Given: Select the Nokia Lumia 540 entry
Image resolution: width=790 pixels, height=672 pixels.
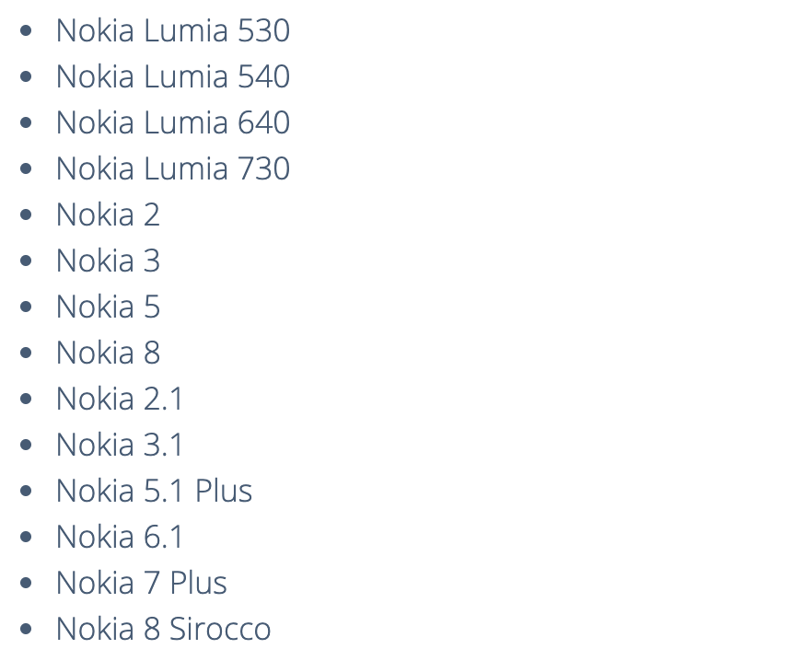Looking at the screenshot, I should tap(173, 76).
